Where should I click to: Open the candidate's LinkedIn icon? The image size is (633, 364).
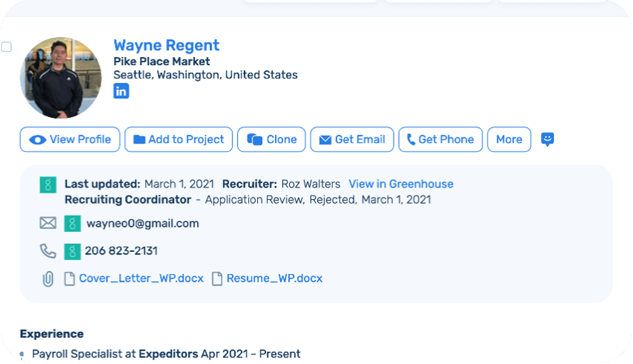[121, 91]
